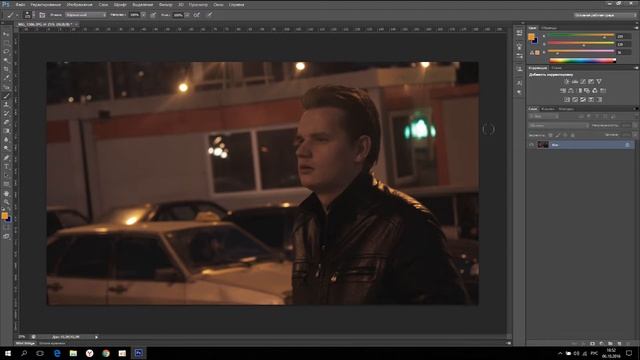The width and height of the screenshot is (640, 360).
Task: Select the Type tool
Action: tap(6, 167)
